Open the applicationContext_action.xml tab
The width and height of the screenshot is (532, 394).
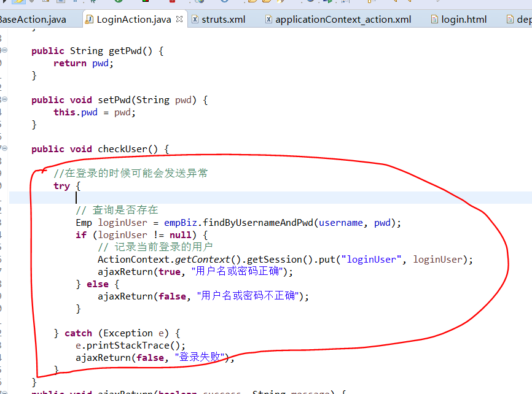click(x=343, y=20)
